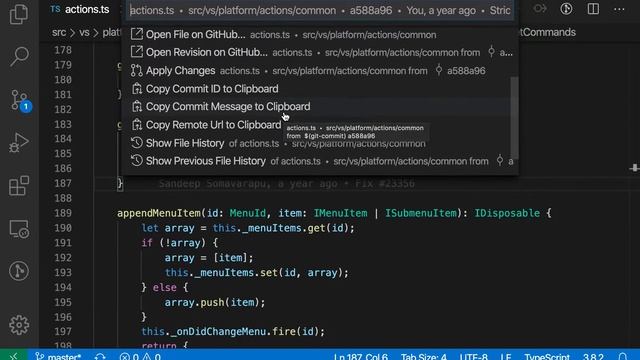Select Open Revision on GitHub entry
640x360 pixels.
(320, 52)
